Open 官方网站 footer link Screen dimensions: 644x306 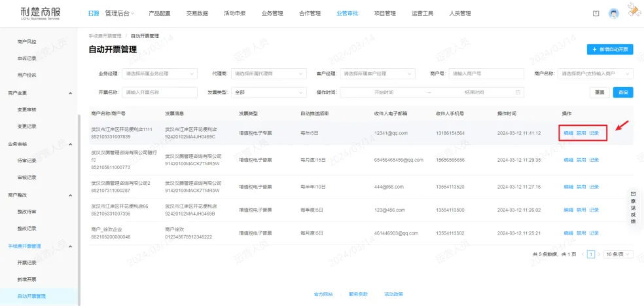(x=323, y=294)
